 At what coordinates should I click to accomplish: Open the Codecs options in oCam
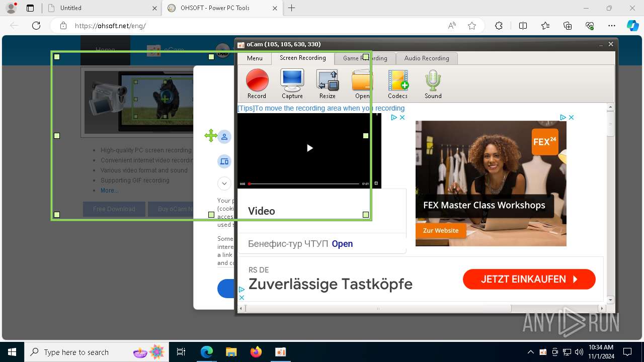pos(397,83)
